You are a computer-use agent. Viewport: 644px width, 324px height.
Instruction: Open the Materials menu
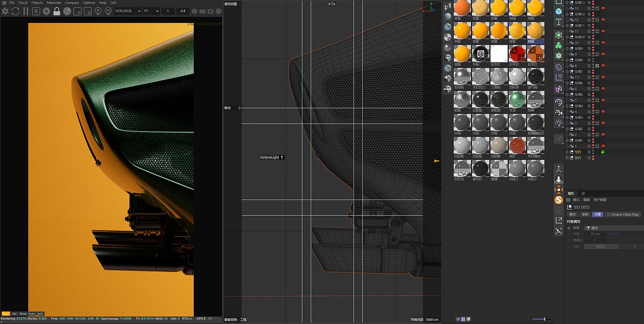(x=54, y=3)
